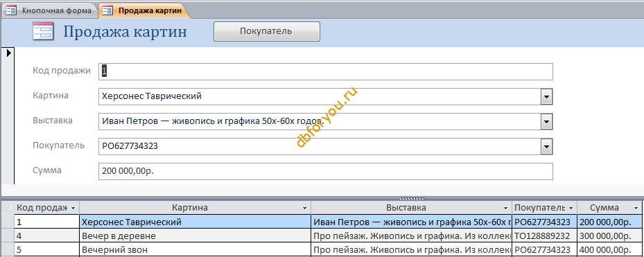
Task: Open the Код продажи column filter arrow
Action: (73, 208)
